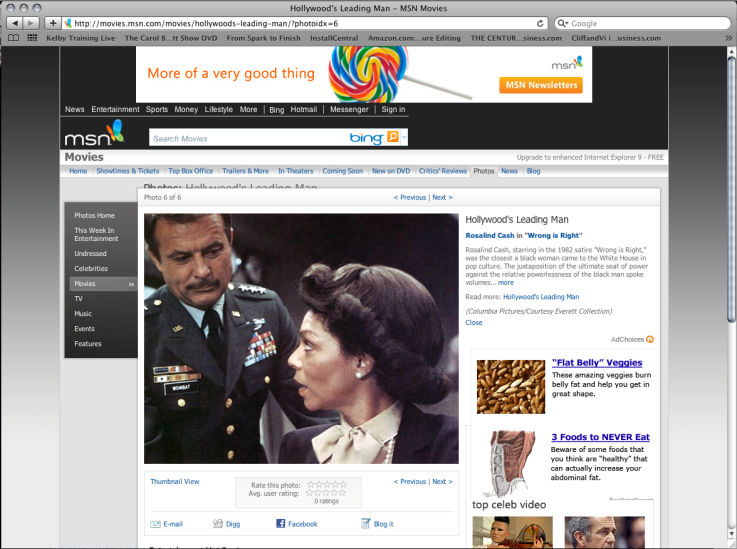Image resolution: width=737 pixels, height=549 pixels.
Task: Click the Facebook share icon
Action: (x=281, y=523)
